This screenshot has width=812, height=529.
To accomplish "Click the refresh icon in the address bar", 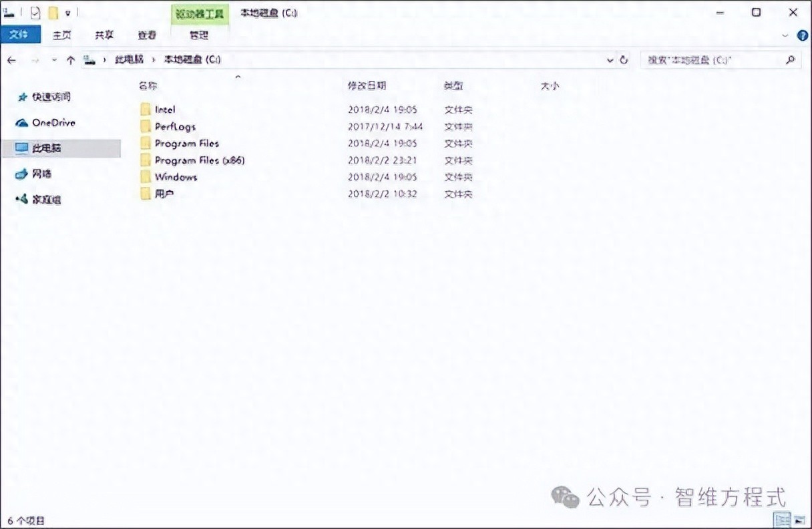I will click(x=624, y=59).
